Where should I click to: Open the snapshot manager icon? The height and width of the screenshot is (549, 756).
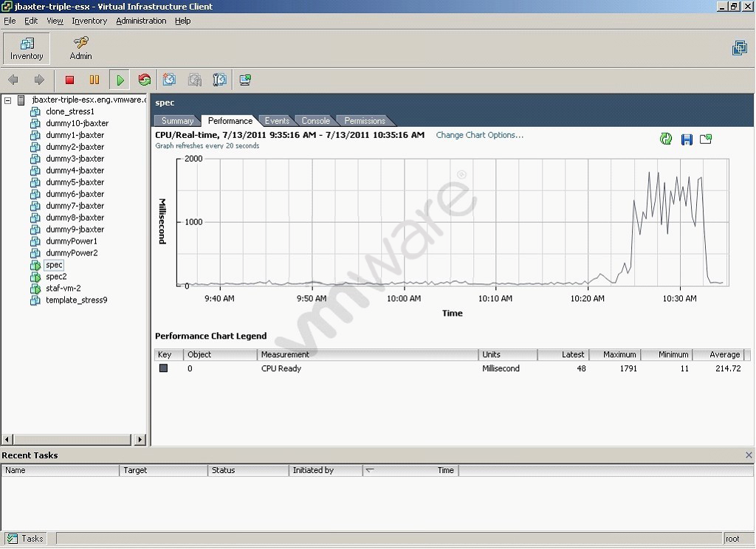tap(219, 80)
